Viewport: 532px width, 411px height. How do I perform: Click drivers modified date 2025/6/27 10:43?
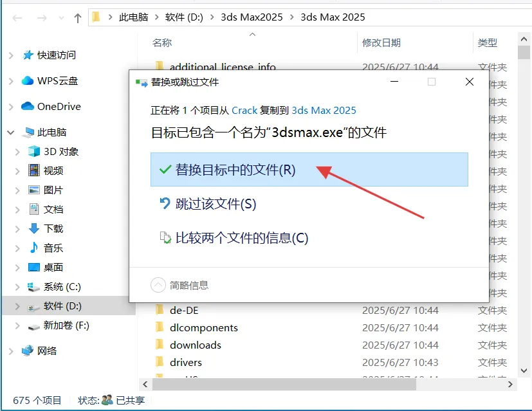[400, 363]
